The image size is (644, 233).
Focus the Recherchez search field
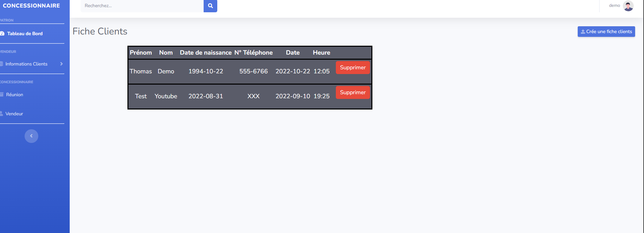(142, 6)
